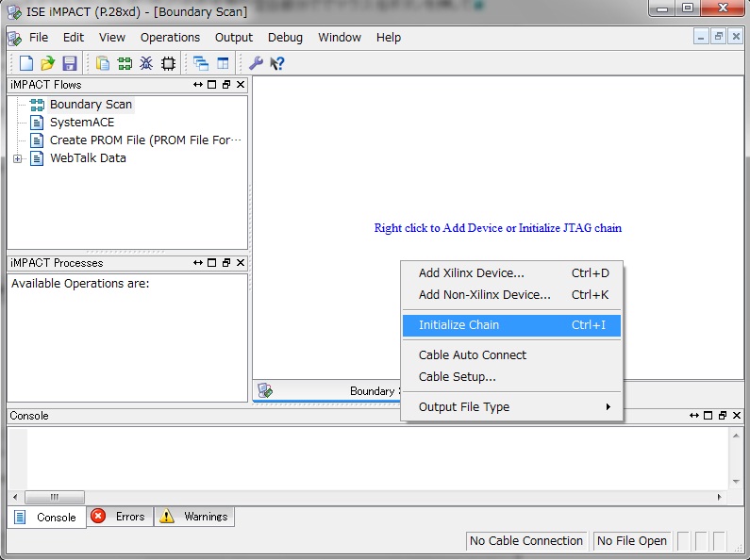
Task: Click the WebTalk Data document icon
Action: (37, 158)
